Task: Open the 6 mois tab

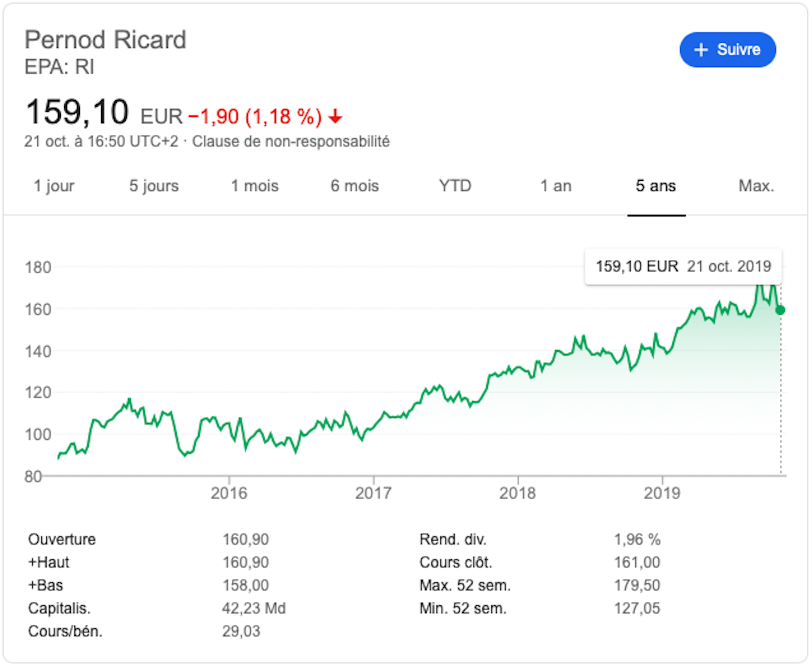Action: (x=355, y=186)
